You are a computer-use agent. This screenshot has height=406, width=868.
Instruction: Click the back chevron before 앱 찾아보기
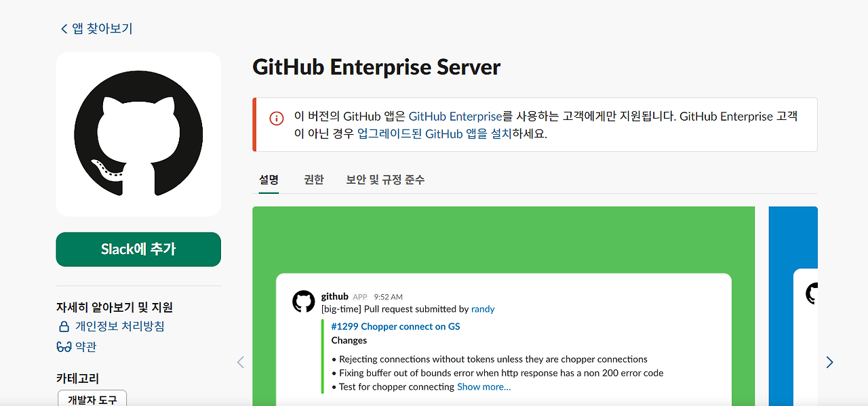click(64, 29)
